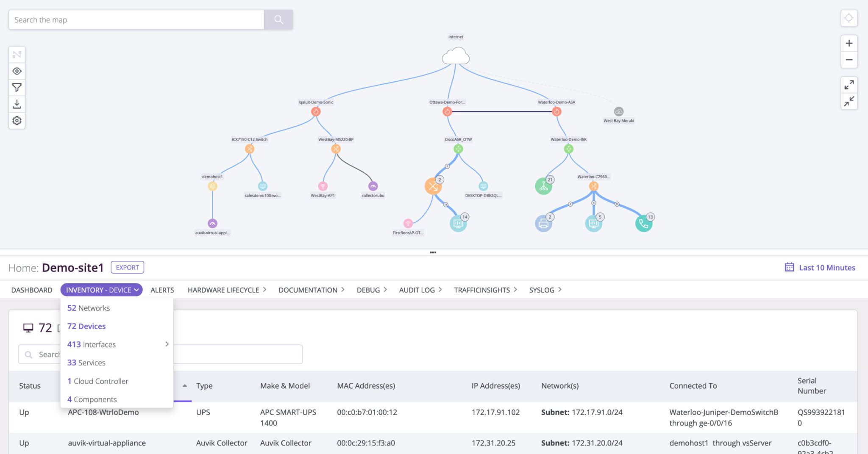Expand the Documentation menu chevron
Image resolution: width=868 pixels, height=454 pixels.
[342, 289]
